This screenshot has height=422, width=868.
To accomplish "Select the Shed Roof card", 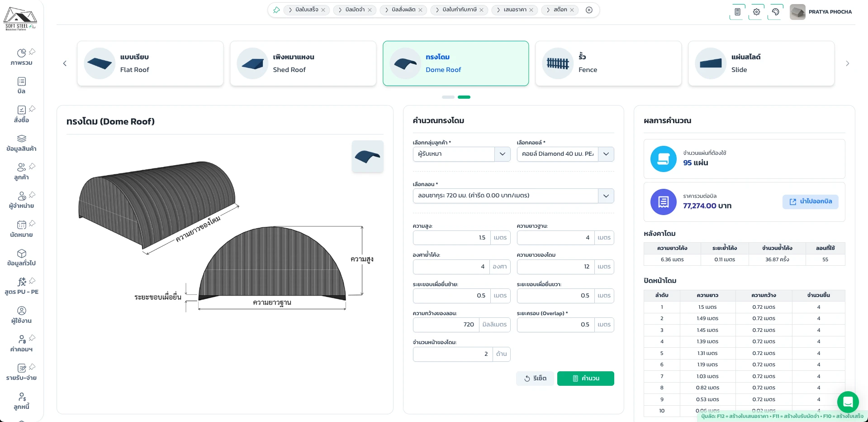I will 303,63.
